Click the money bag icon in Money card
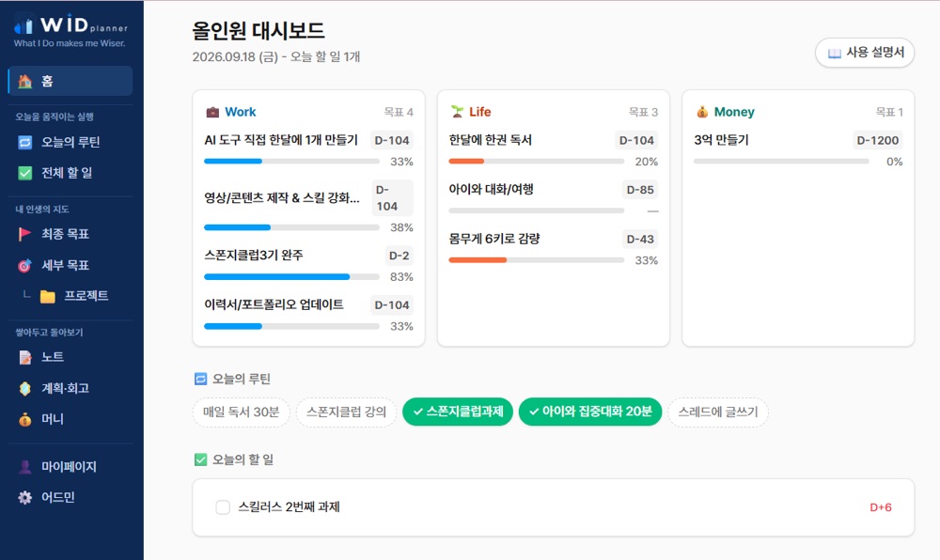 702,112
